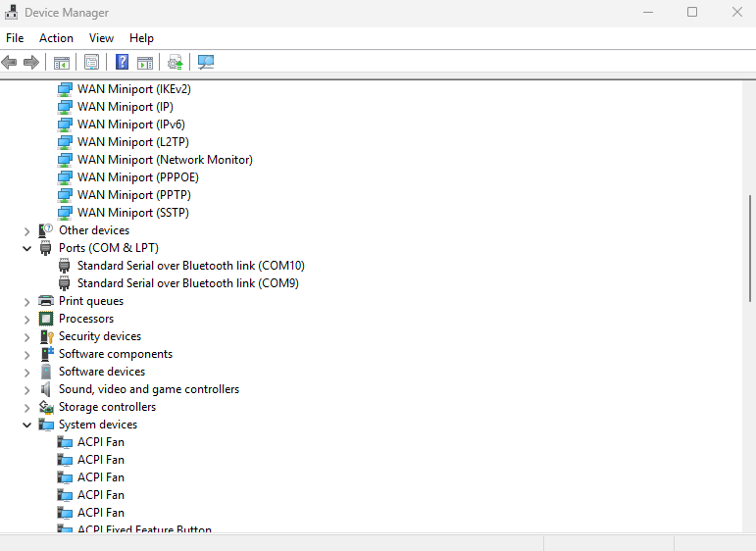Viewport: 756px width, 551px height.
Task: Select the Processors label
Action: click(86, 319)
